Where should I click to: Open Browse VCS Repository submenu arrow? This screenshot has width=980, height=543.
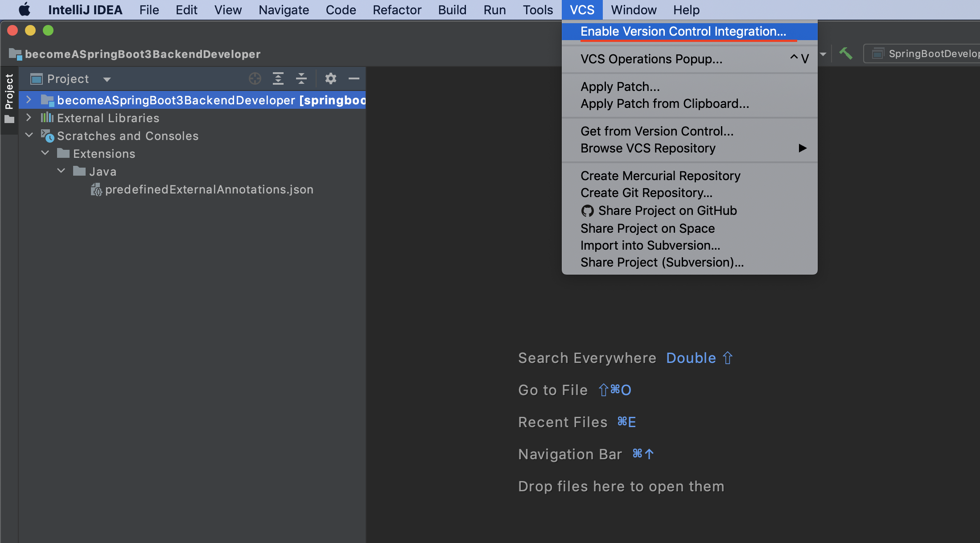click(x=803, y=148)
